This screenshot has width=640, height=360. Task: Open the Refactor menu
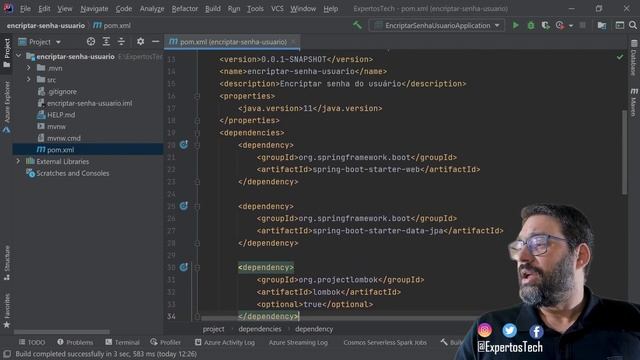[x=184, y=9]
